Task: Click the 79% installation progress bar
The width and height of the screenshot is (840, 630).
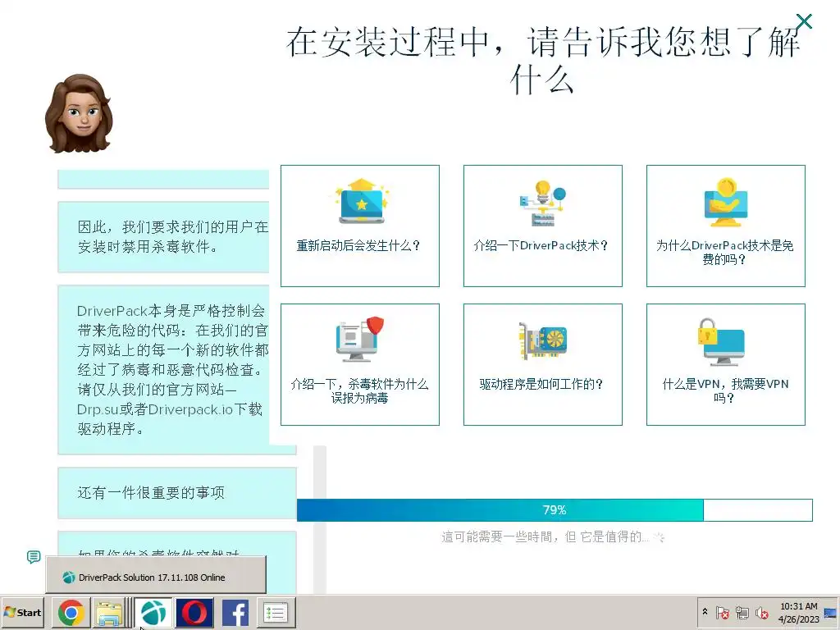Action: (555, 510)
